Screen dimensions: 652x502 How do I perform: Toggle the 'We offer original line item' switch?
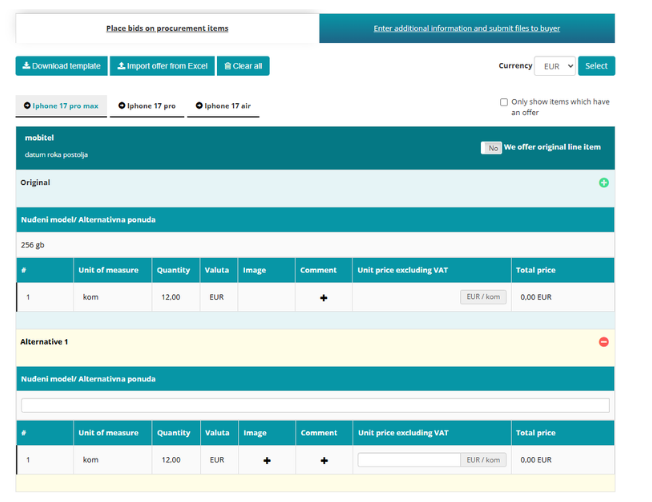(x=491, y=148)
